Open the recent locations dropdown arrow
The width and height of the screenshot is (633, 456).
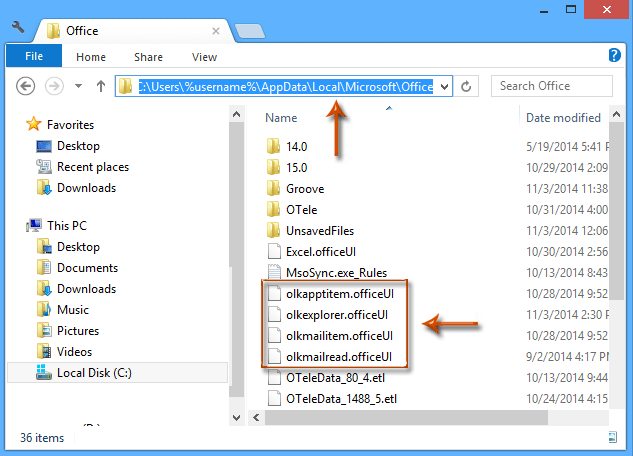click(78, 87)
